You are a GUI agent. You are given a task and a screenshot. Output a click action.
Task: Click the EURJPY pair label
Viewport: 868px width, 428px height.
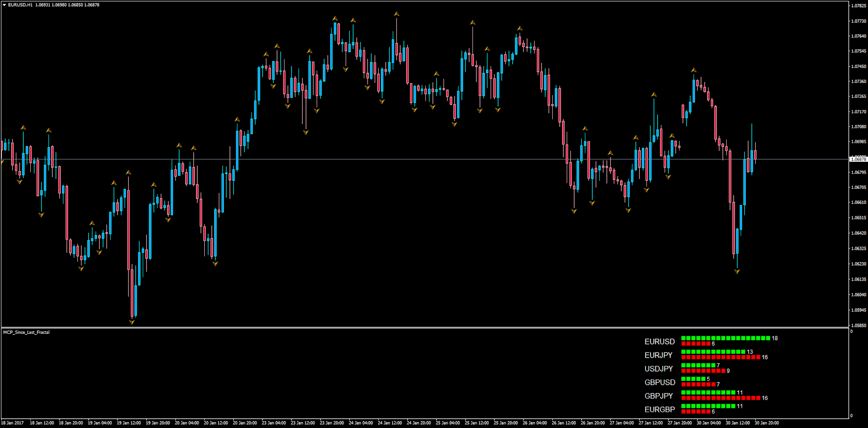[659, 355]
